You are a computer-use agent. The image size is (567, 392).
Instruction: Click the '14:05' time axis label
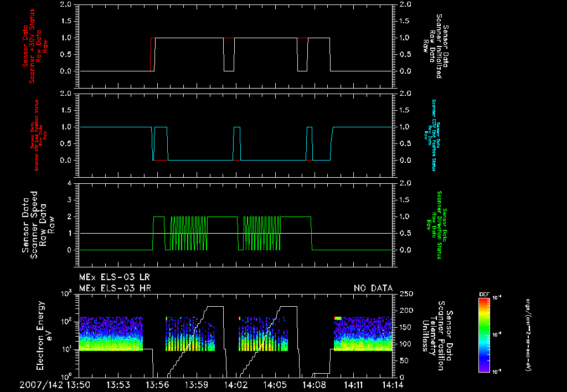[275, 385]
